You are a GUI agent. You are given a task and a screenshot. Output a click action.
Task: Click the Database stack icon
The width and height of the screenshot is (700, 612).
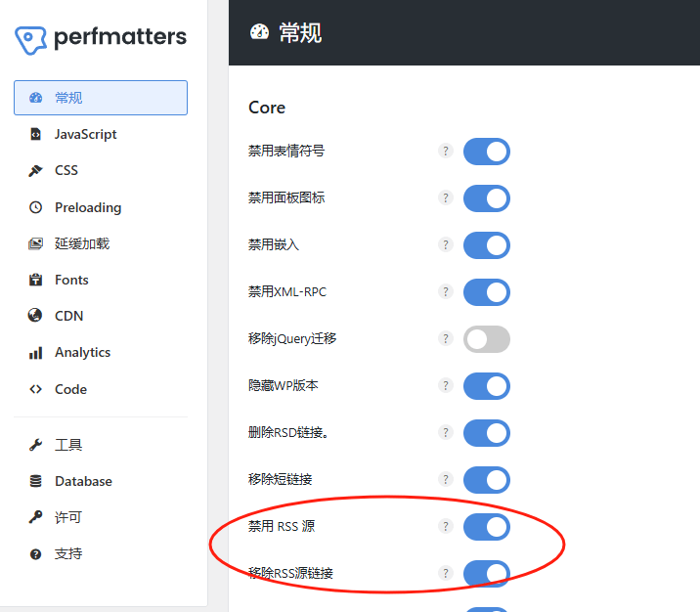36,481
